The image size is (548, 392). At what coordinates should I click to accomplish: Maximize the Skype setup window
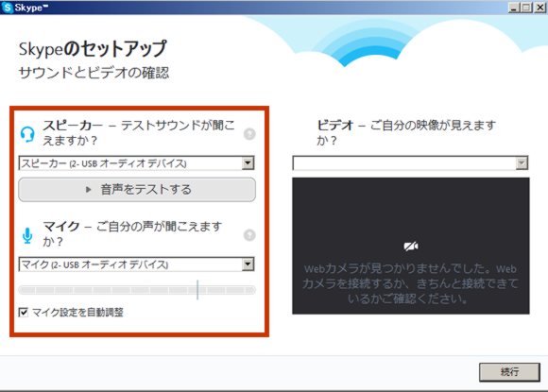[x=526, y=8]
